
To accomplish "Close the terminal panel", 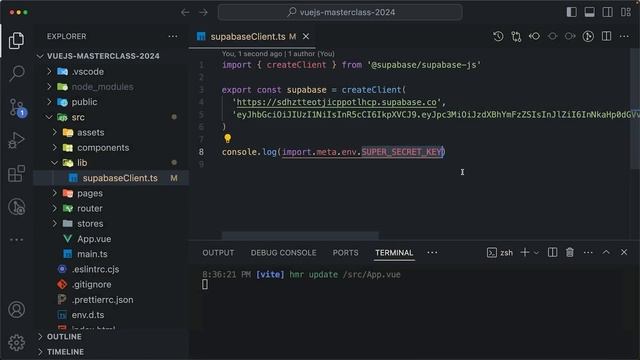I will coord(624,252).
